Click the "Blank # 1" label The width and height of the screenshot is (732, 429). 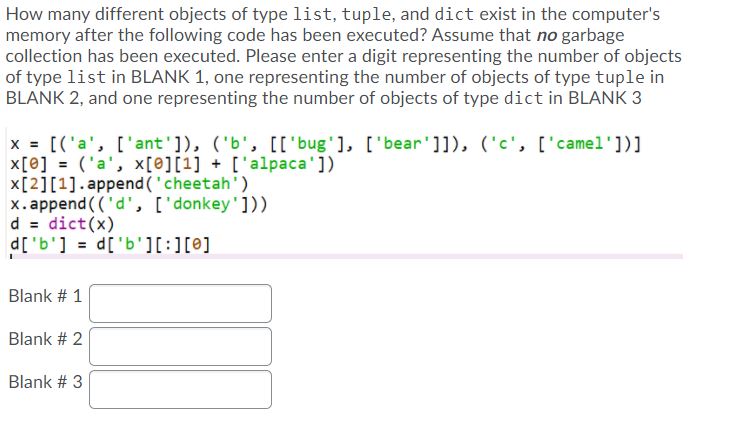pos(45,296)
